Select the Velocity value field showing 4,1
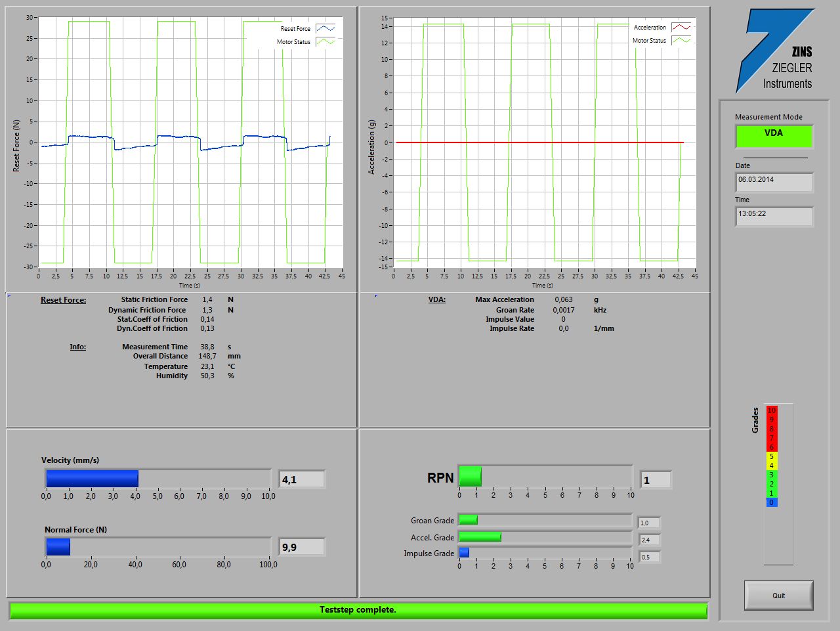Image resolution: width=840 pixels, height=631 pixels. (302, 480)
